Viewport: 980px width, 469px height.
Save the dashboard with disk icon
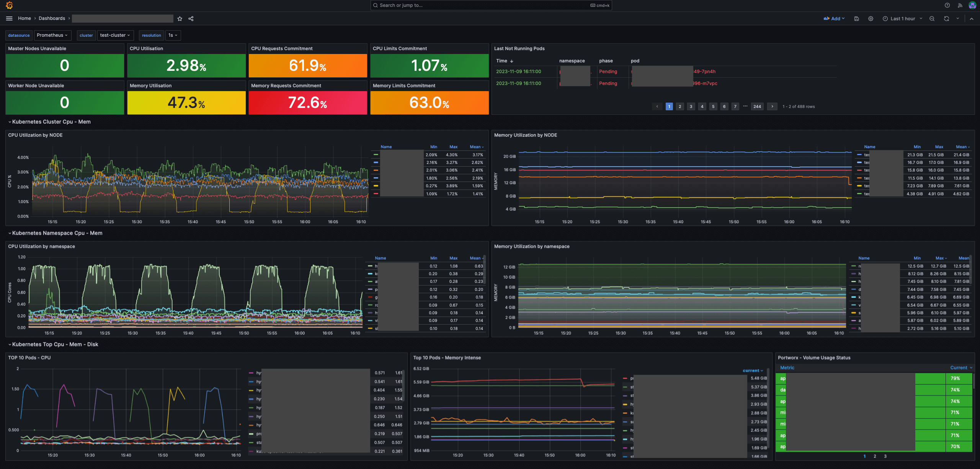click(856, 18)
